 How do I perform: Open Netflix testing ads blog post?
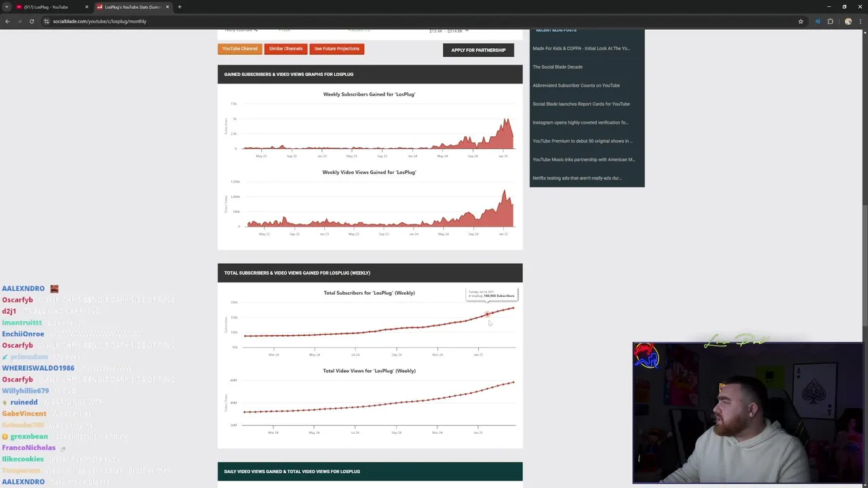pos(577,178)
